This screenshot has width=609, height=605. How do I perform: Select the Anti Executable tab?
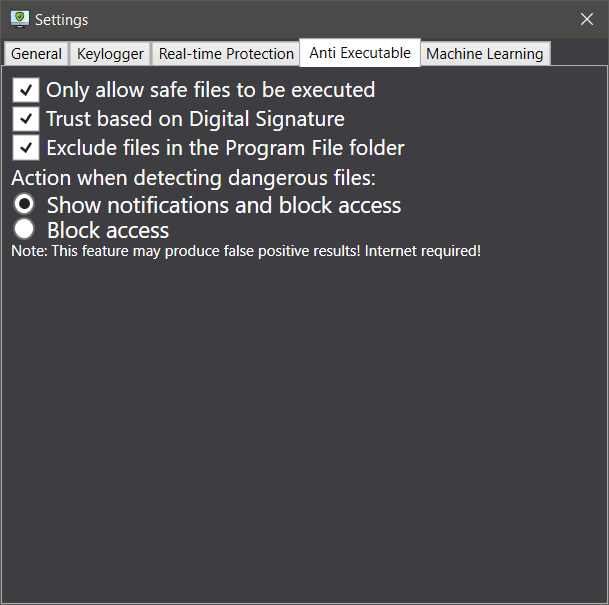[x=360, y=53]
